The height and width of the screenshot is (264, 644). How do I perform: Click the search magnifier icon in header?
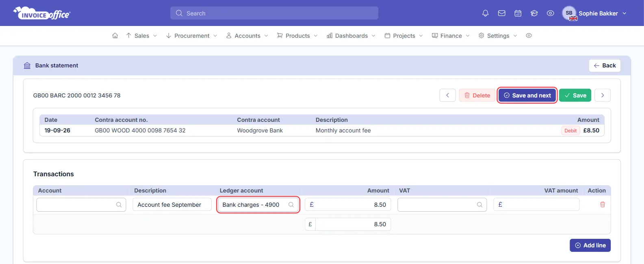click(x=179, y=13)
